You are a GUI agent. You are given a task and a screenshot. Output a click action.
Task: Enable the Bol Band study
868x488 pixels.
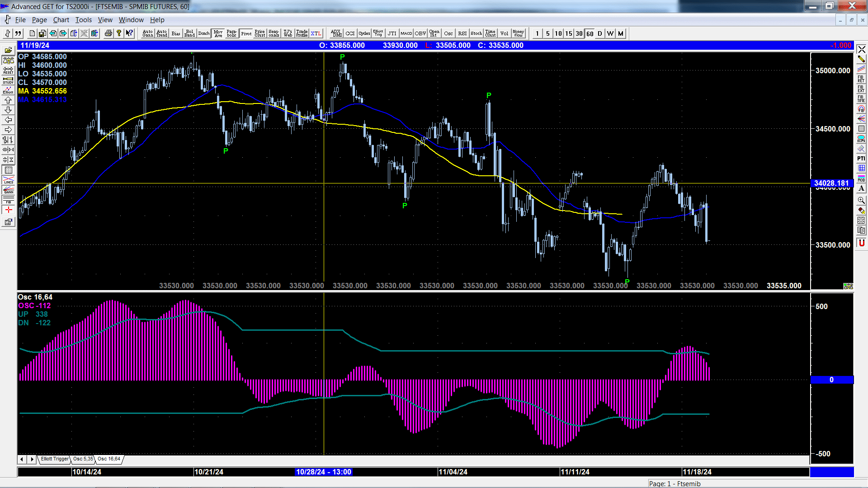(x=190, y=33)
